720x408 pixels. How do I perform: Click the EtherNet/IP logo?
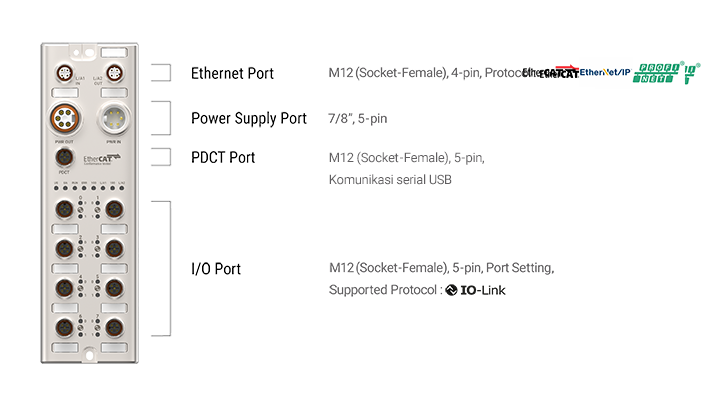(x=605, y=72)
